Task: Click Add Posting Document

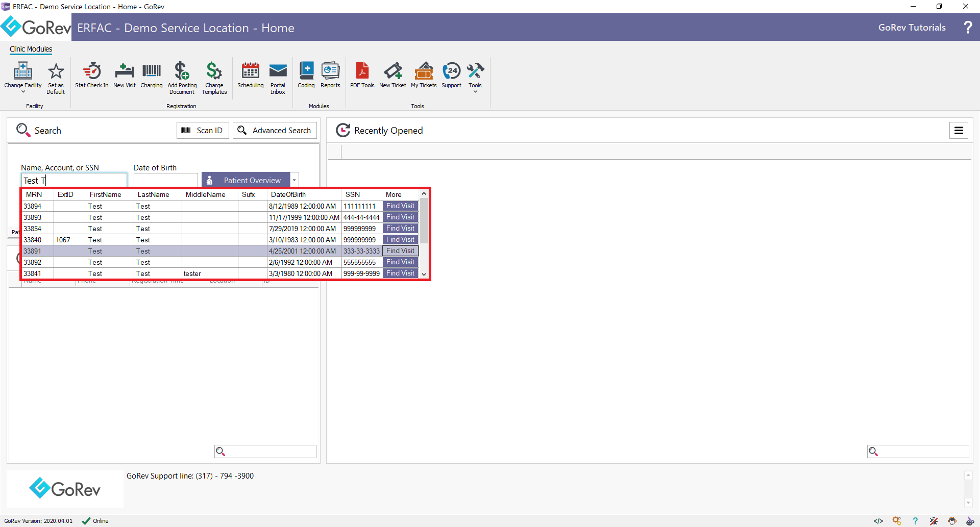Action: click(182, 78)
